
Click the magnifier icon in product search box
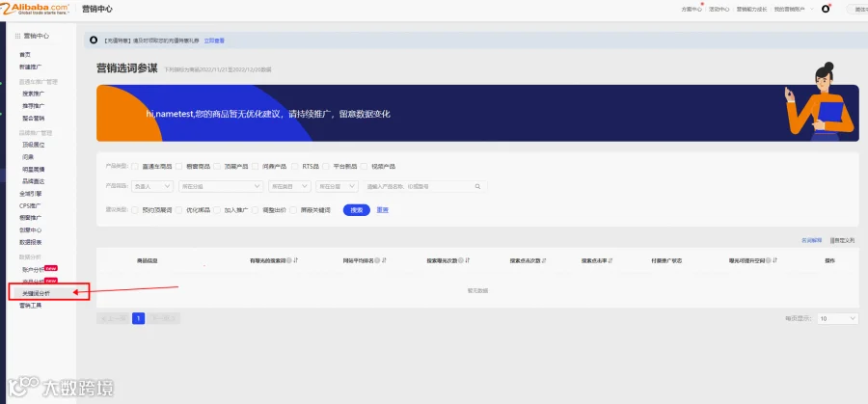[477, 187]
